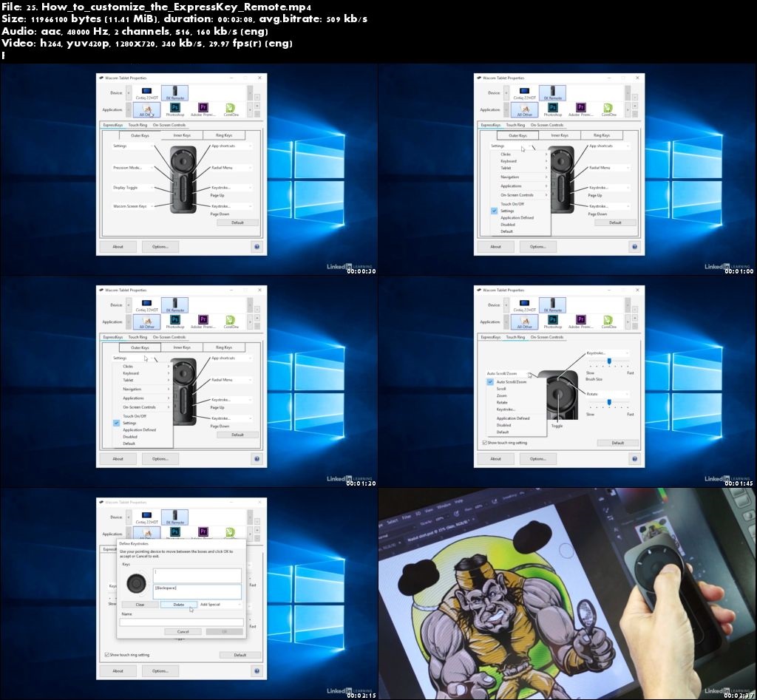The width and height of the screenshot is (757, 700).
Task: Uncheck Show touch ring setting in 00:01:45 frame
Action: point(485,443)
